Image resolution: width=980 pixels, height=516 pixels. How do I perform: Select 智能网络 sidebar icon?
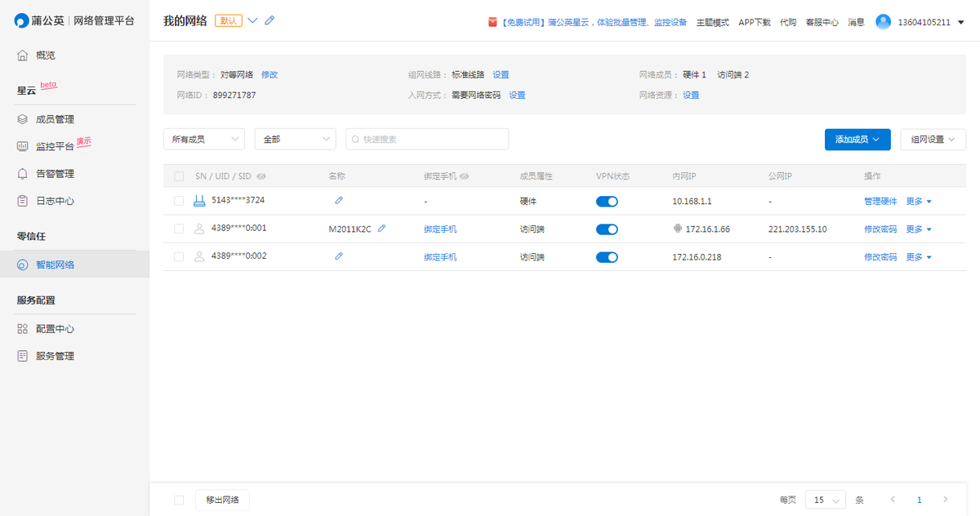click(x=23, y=265)
